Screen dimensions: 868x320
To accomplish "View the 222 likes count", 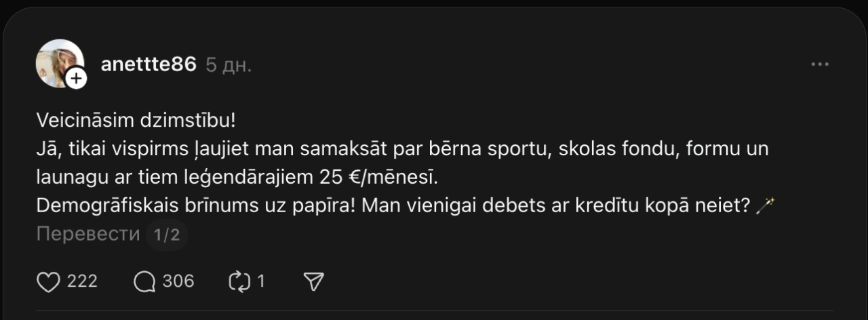I will [x=82, y=281].
